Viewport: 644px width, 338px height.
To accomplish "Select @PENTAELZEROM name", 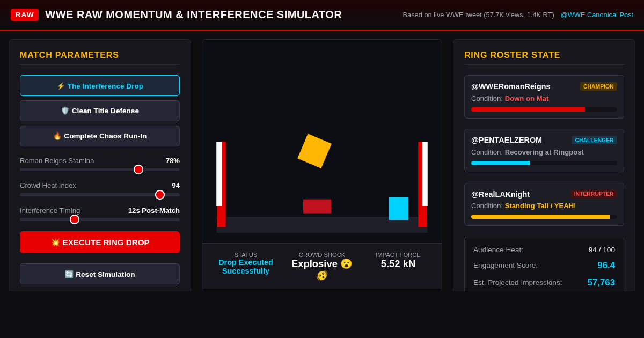I will [507, 140].
